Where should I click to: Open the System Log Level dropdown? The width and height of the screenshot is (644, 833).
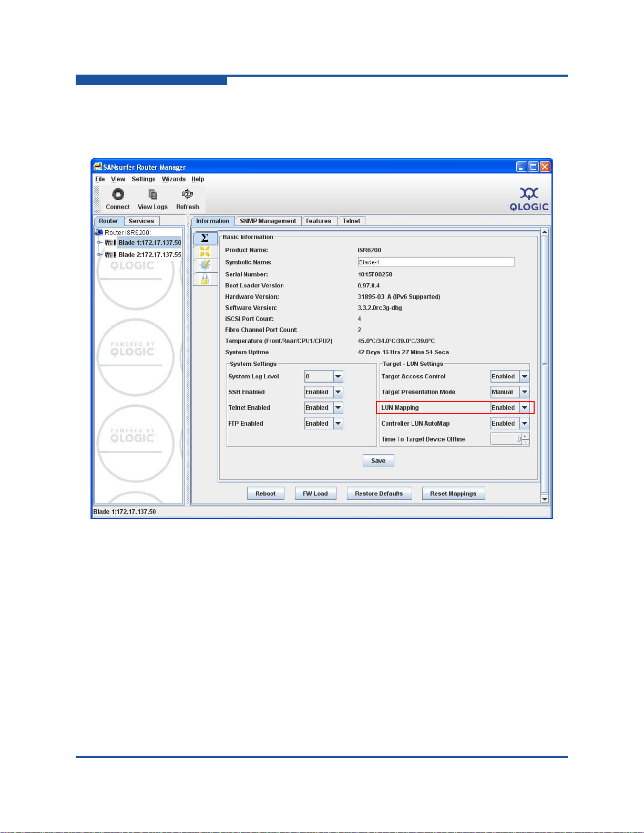click(x=339, y=376)
